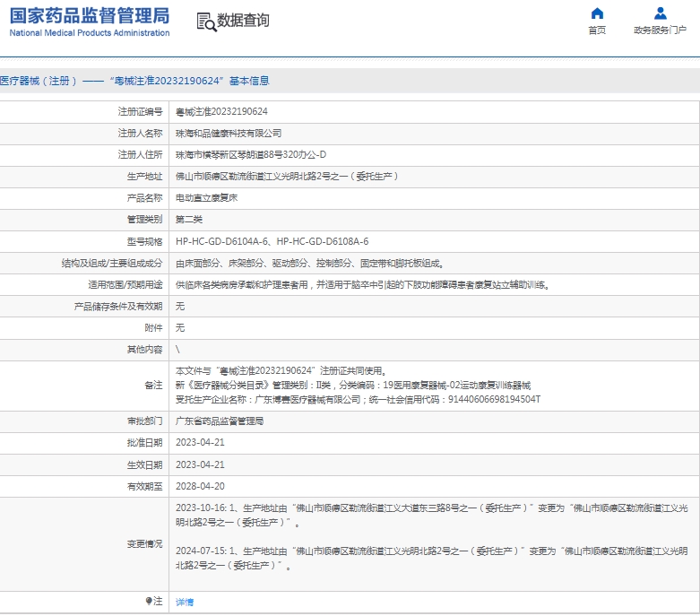Image resolution: width=700 pixels, height=616 pixels.
Task: Click the 生效日期 row label
Action: coord(144,465)
